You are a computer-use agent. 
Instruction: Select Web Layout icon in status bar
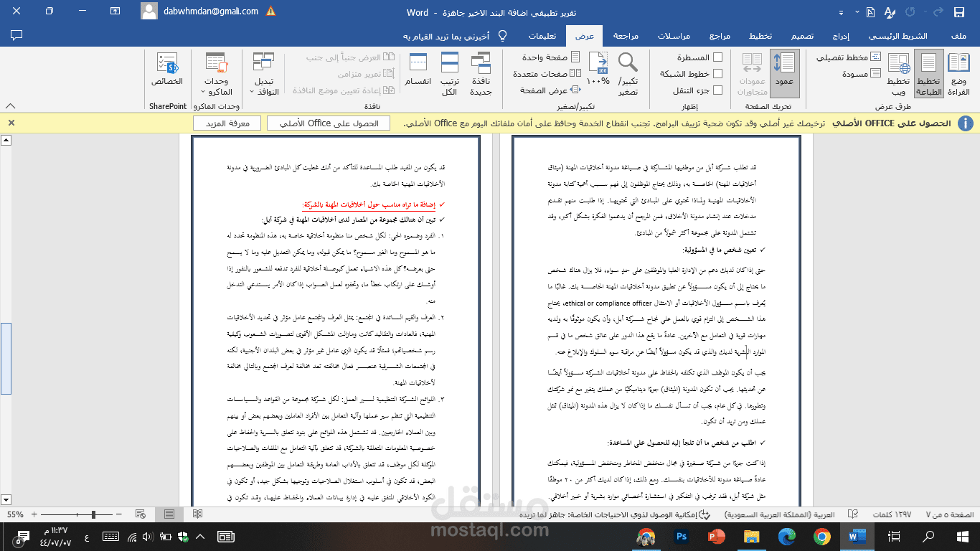point(142,514)
